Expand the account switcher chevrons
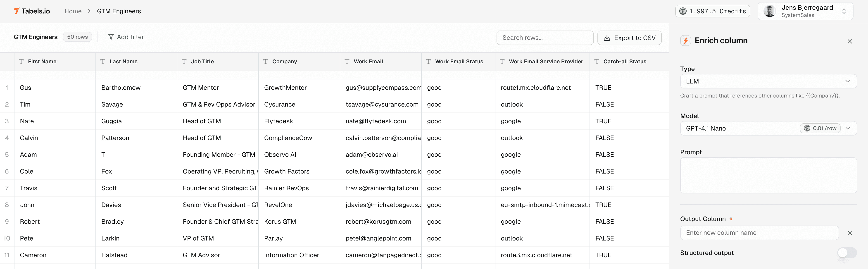Screen dimensions: 868x269 coord(844,11)
